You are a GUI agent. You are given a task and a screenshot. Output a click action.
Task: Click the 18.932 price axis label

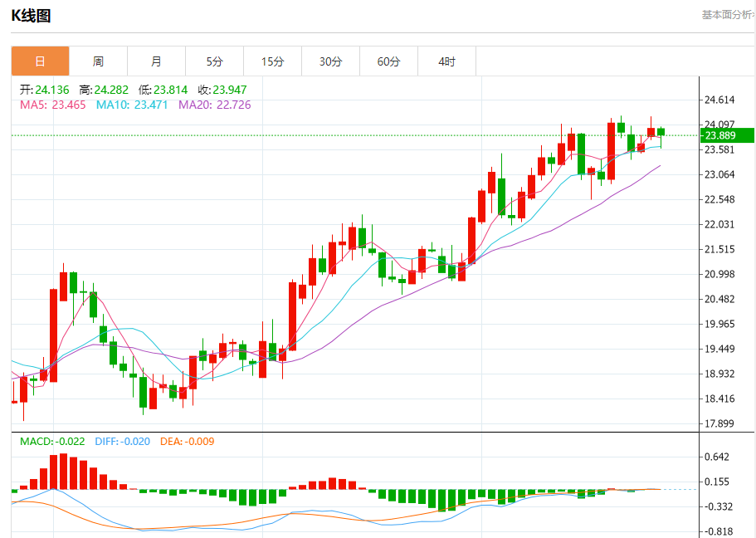click(719, 374)
